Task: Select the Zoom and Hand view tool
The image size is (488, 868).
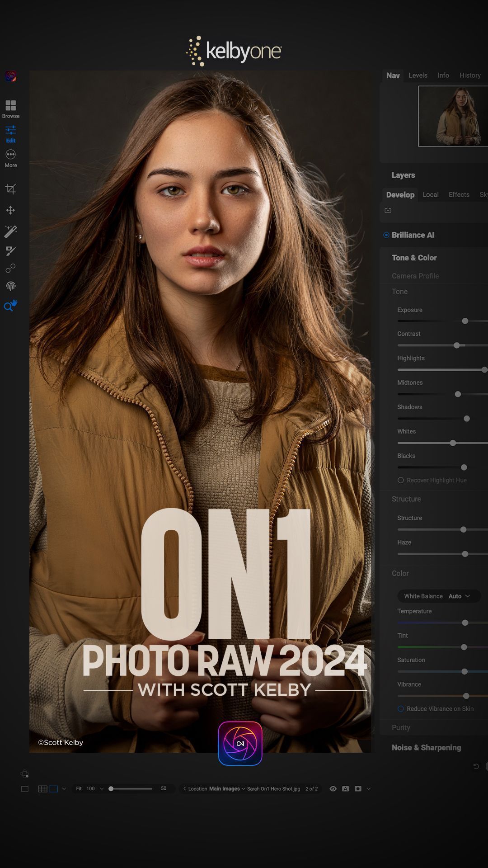Action: pyautogui.click(x=11, y=306)
